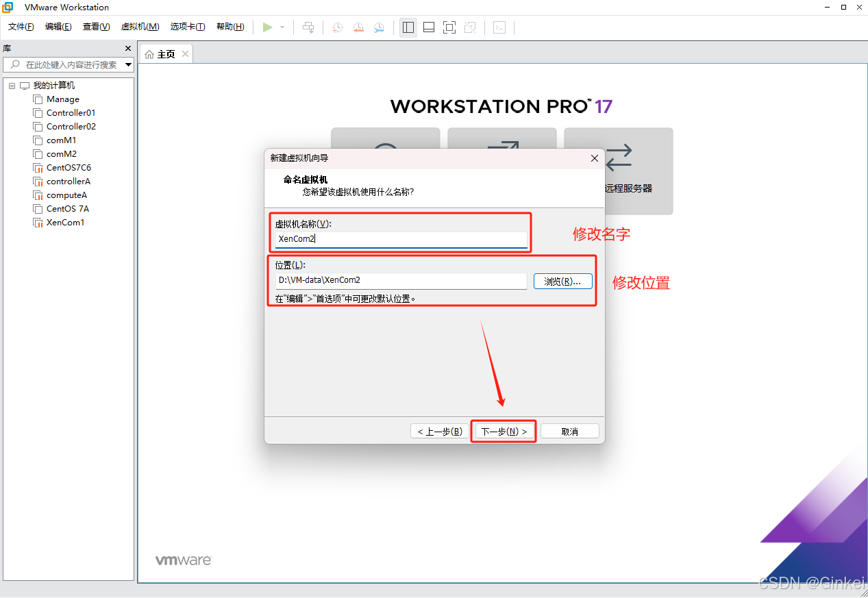Close the 新建虚拟机向导 dialog
The height and width of the screenshot is (598, 868).
click(595, 158)
